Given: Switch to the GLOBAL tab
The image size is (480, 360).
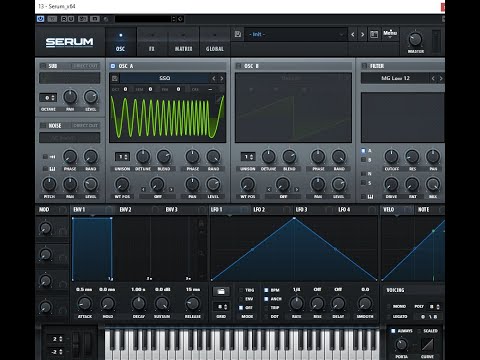Looking at the screenshot, I should tap(215, 42).
